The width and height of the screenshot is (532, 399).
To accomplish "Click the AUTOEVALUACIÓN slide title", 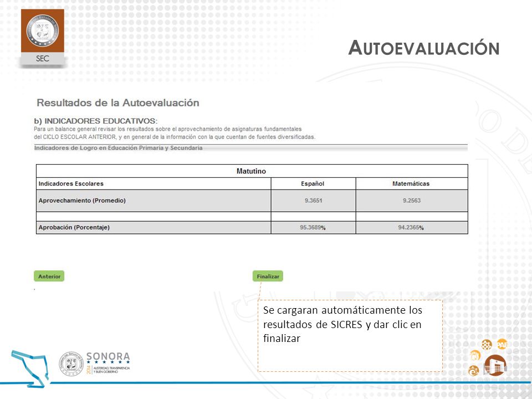I will (x=424, y=48).
